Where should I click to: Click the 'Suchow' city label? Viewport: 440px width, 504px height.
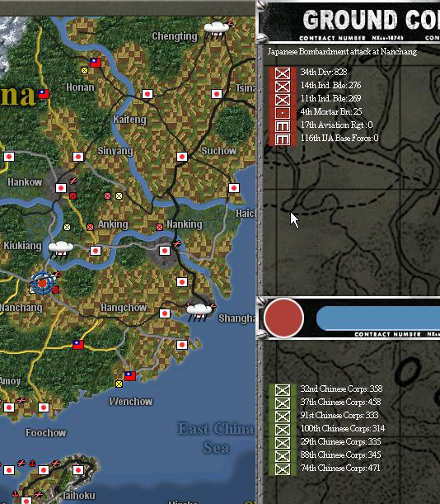218,150
